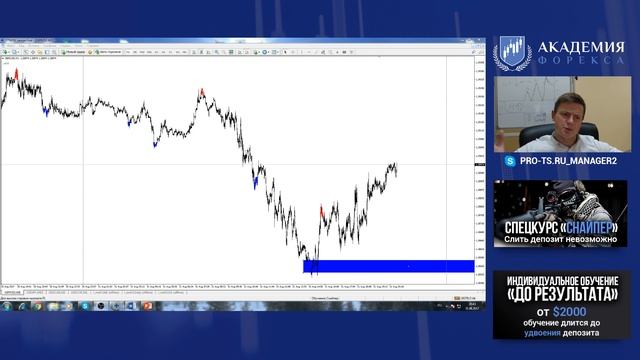Switch chart to D1 timeframe
This screenshot has height=360, width=640.
click(x=170, y=52)
